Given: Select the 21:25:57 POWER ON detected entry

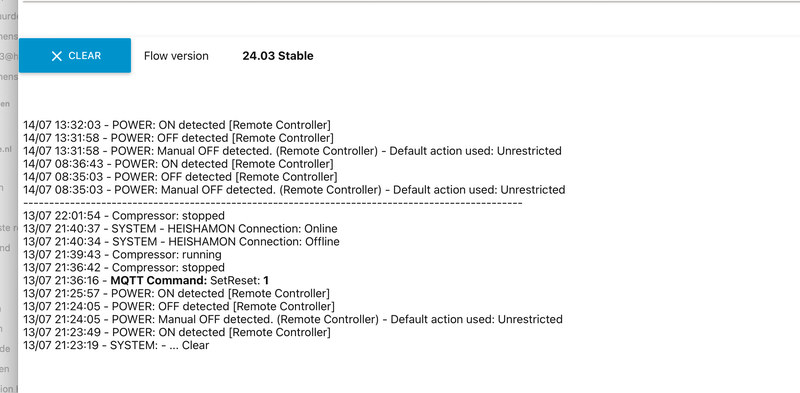Looking at the screenshot, I should (x=177, y=293).
